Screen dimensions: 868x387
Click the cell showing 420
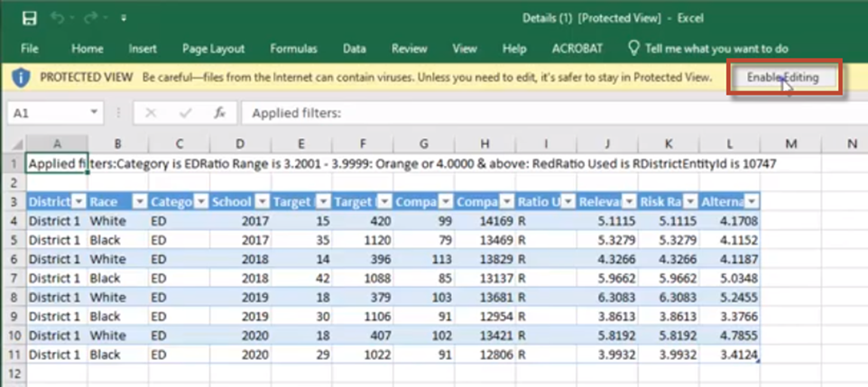363,221
